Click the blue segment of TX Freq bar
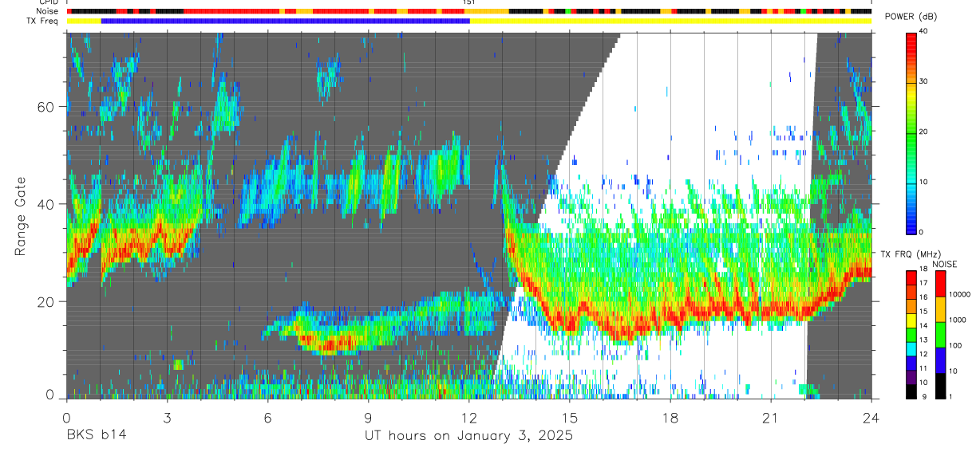This screenshot has width=980, height=452. [286, 21]
